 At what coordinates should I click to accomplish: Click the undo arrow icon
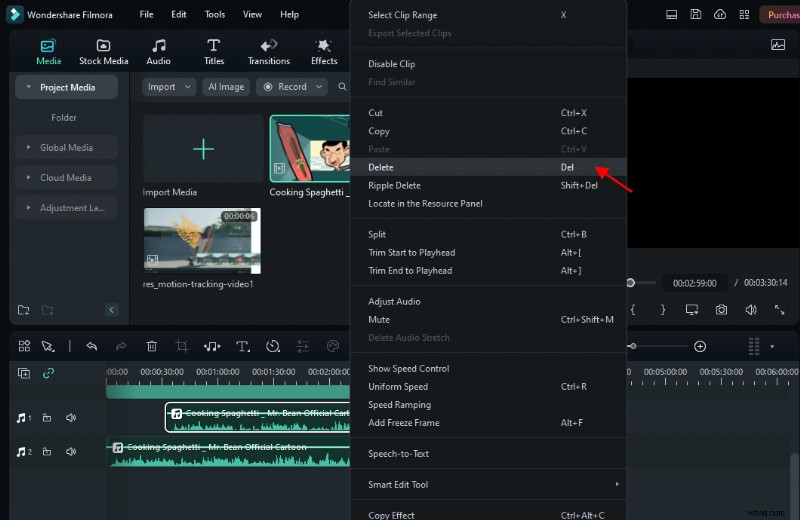(92, 346)
